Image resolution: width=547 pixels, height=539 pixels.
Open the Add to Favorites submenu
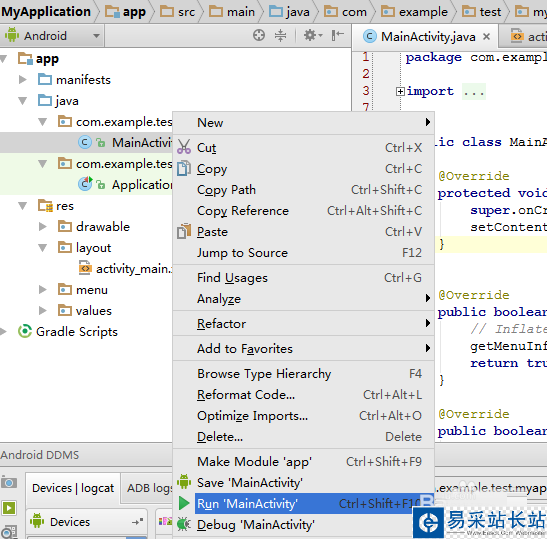point(304,349)
